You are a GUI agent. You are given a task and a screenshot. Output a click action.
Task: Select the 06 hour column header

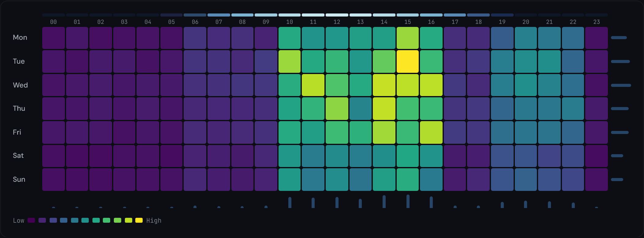[x=195, y=22]
